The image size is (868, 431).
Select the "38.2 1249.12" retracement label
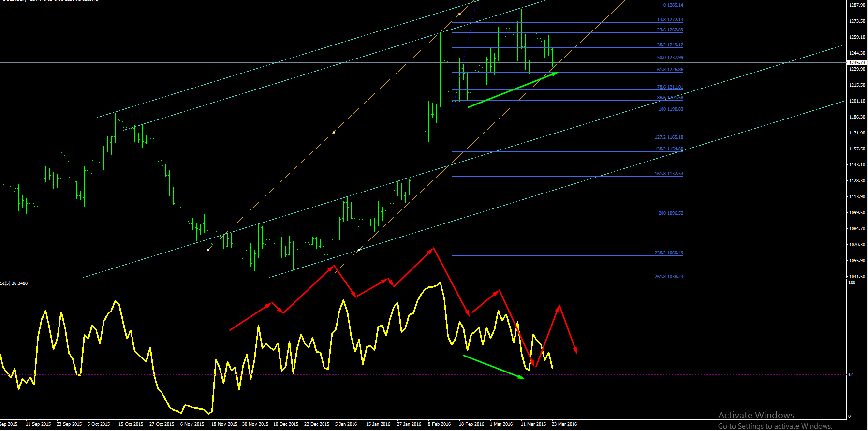(x=670, y=45)
